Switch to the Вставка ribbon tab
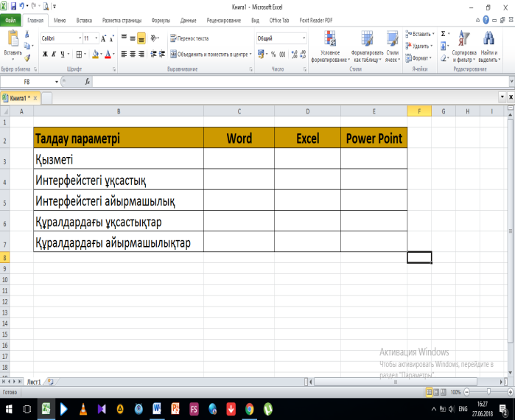This screenshot has height=420, width=515. [84, 21]
